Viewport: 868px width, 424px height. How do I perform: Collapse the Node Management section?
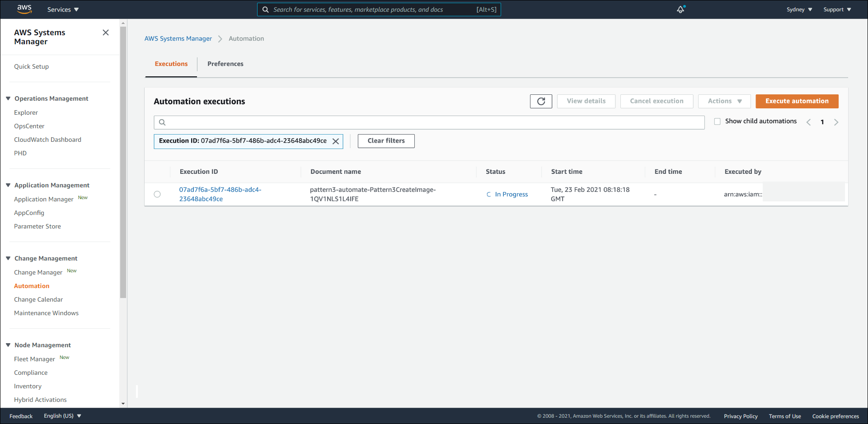[x=8, y=345]
